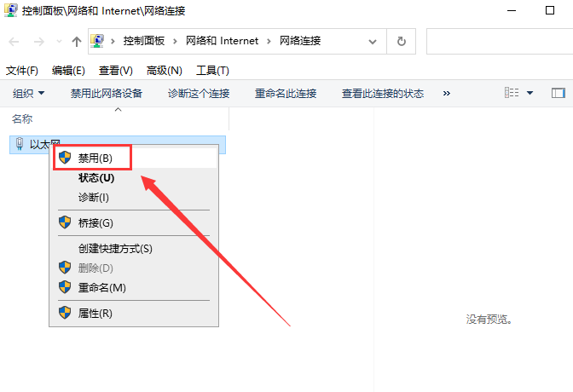Show more toolbar commands chevron
Image resolution: width=573 pixels, height=392 pixels.
[446, 94]
